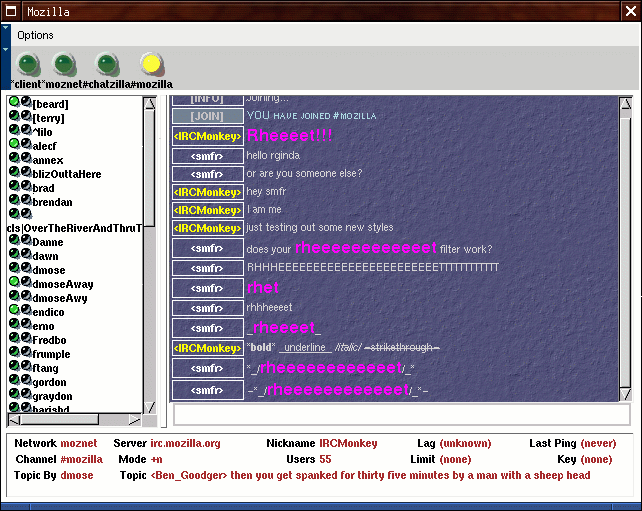Click the IRCMonkey nick beside 'hey smfr'
This screenshot has width=642, height=511.
pyautogui.click(x=208, y=192)
